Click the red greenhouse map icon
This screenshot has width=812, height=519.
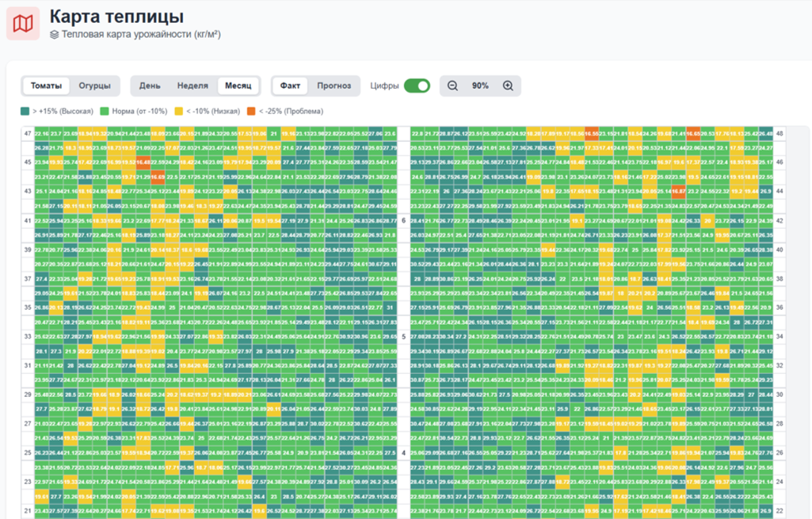(23, 23)
